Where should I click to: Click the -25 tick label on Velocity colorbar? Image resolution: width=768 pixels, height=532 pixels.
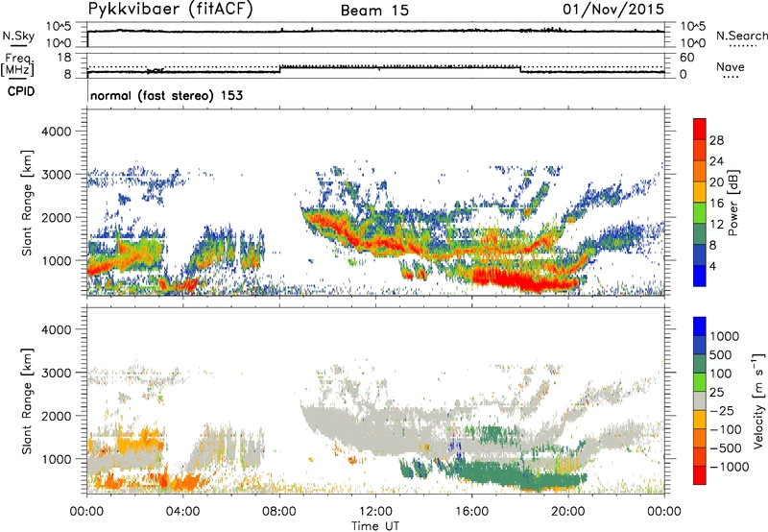724,410
